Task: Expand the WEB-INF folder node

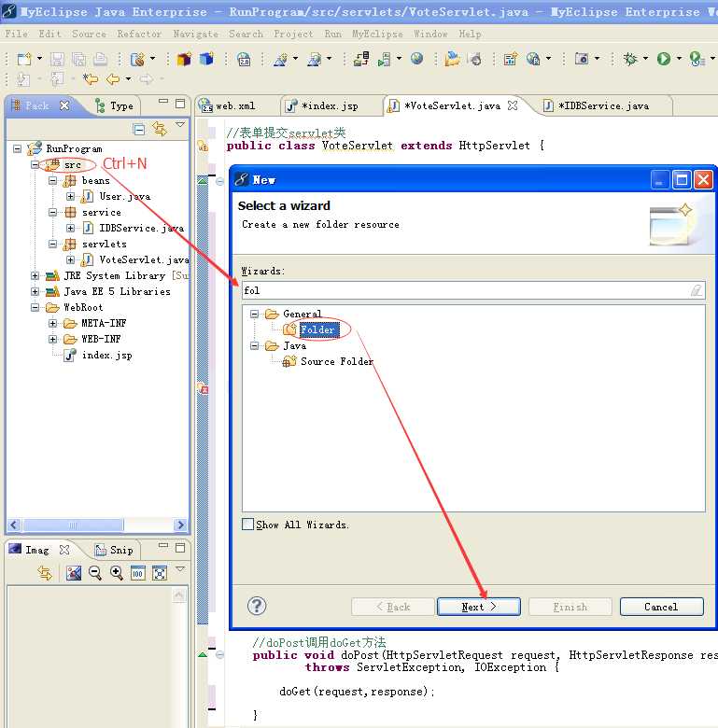Action: 53,339
